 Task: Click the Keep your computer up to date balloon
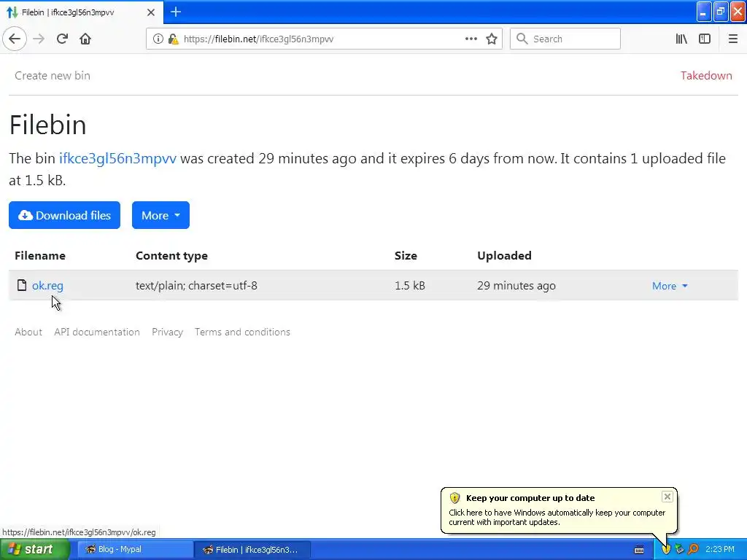559,510
